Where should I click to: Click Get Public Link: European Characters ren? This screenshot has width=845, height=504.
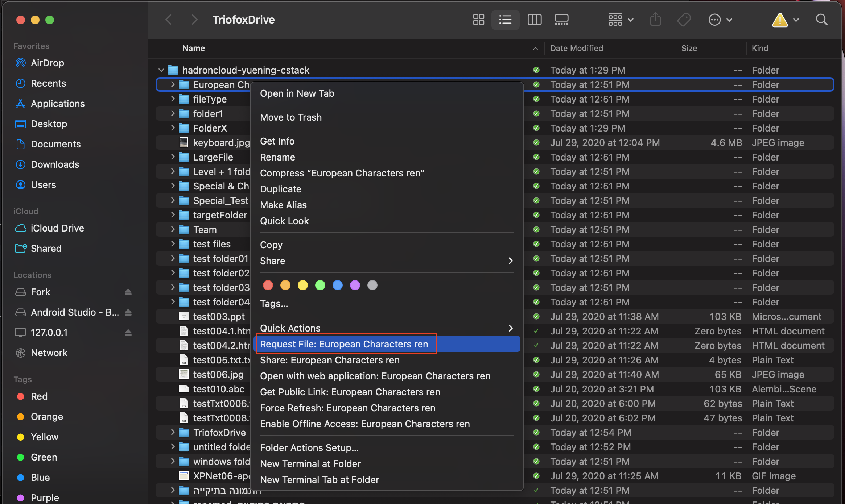[350, 391]
